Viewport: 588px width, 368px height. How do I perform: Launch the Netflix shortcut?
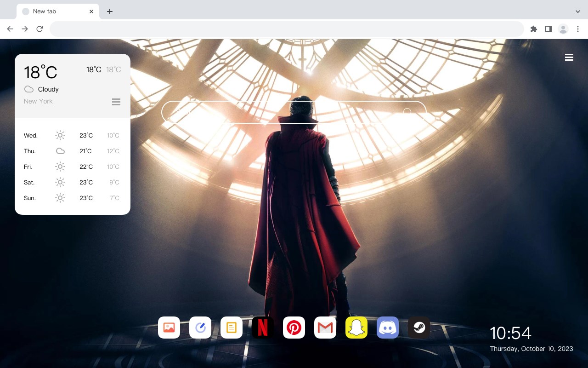263,328
